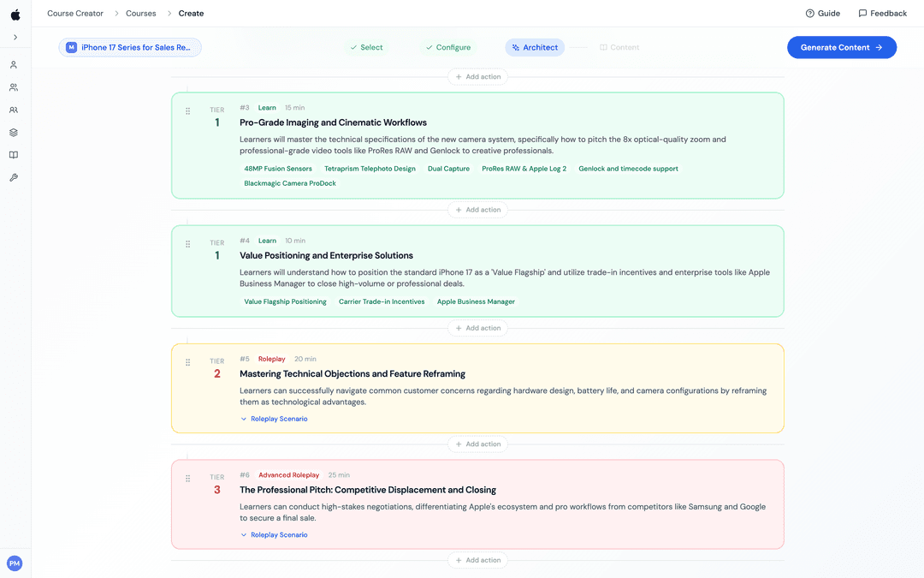This screenshot has width=924, height=578.
Task: Click the wrench tools icon in the sidebar
Action: click(x=13, y=178)
